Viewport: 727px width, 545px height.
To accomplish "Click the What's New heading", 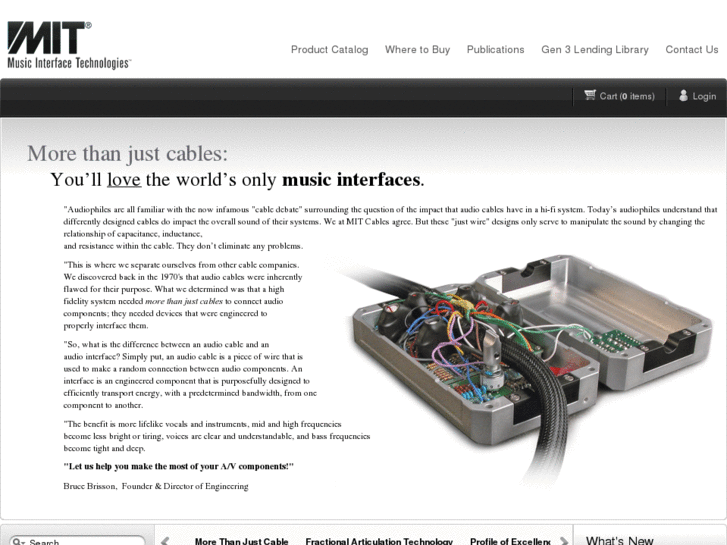I will click(619, 540).
